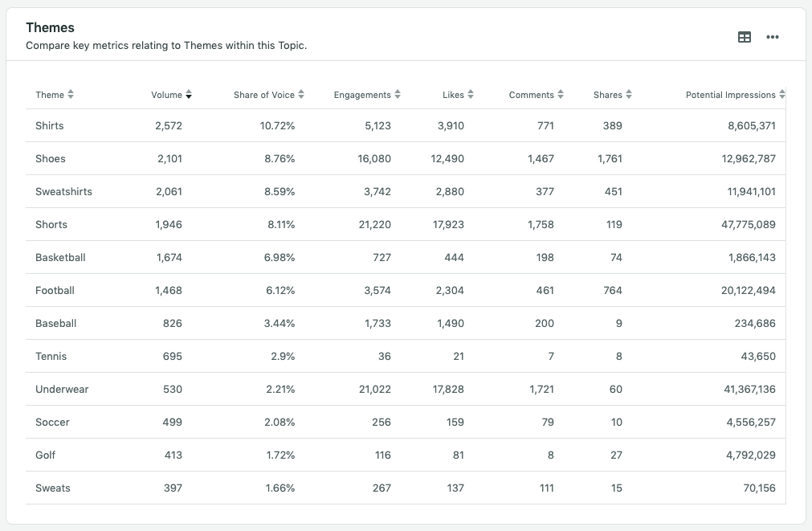
Task: Click the Volume column header label
Action: [x=166, y=95]
